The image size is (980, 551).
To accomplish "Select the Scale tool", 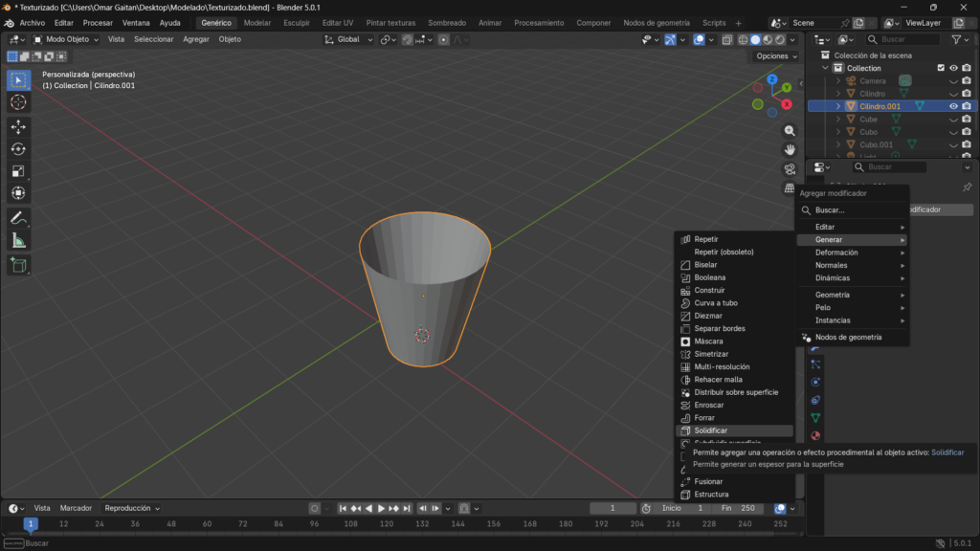I will [18, 169].
